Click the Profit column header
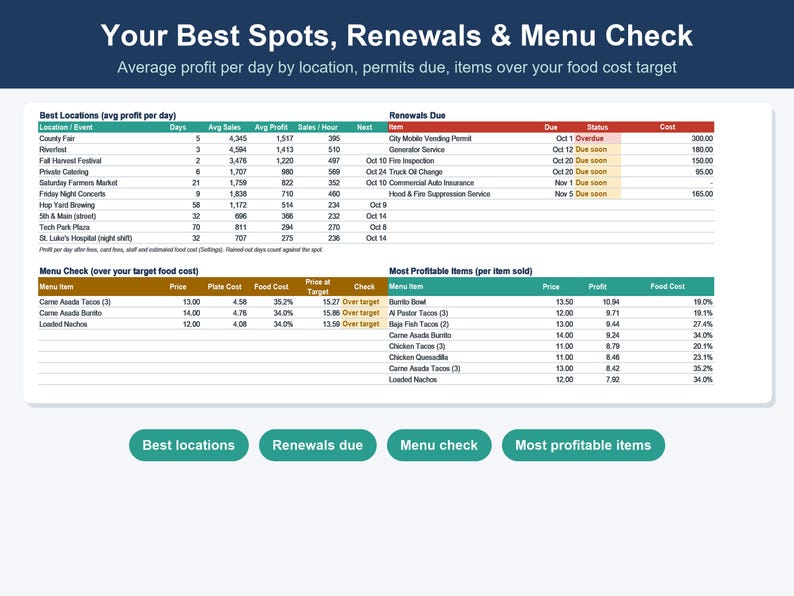 coord(598,287)
